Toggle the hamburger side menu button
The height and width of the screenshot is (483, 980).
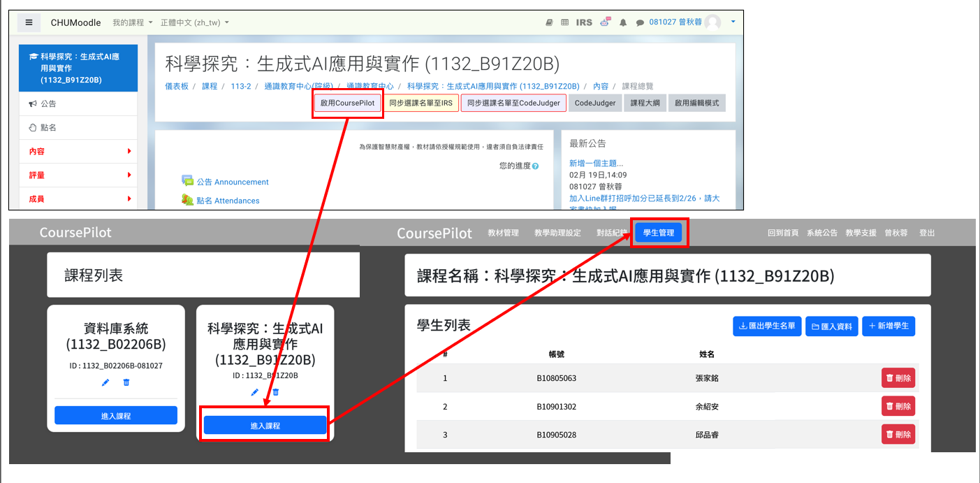[x=29, y=22]
